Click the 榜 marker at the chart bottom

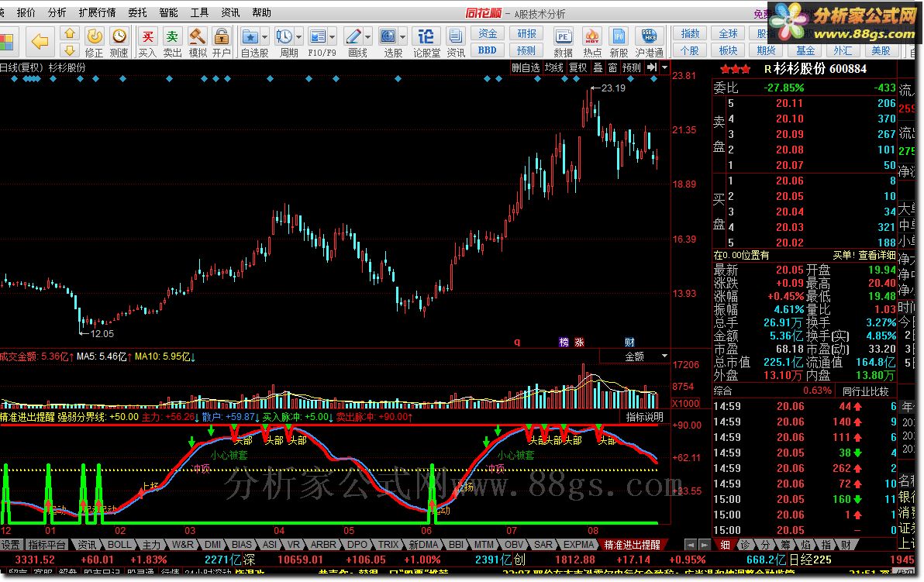pyautogui.click(x=564, y=343)
